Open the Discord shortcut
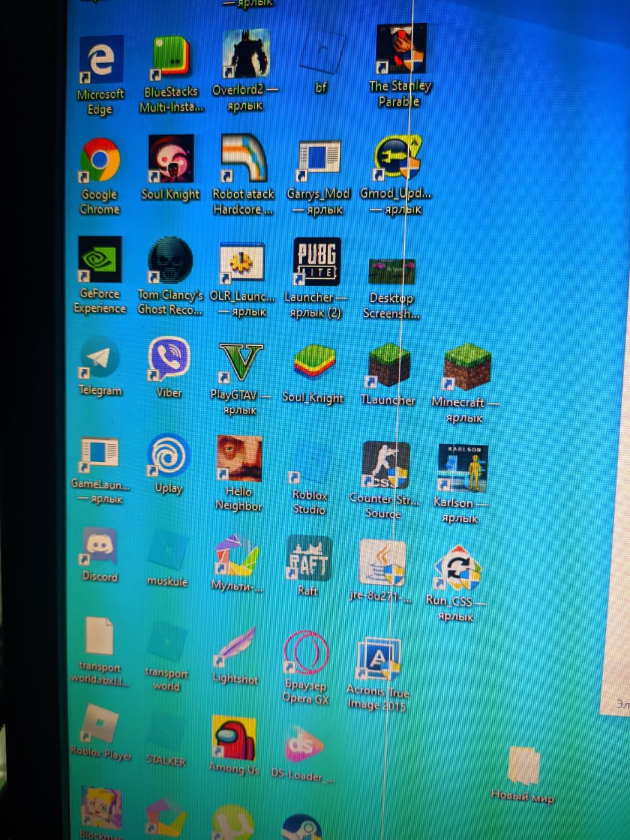 pyautogui.click(x=99, y=547)
